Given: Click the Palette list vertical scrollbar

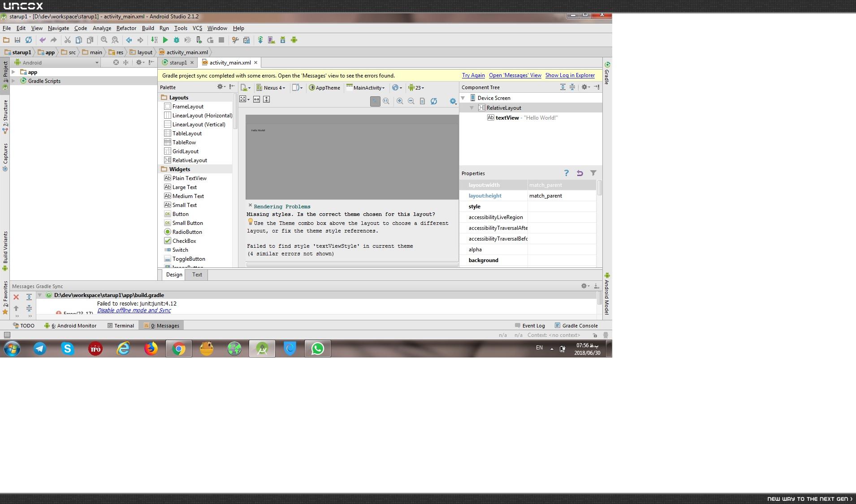Looking at the screenshot, I should coord(235,111).
